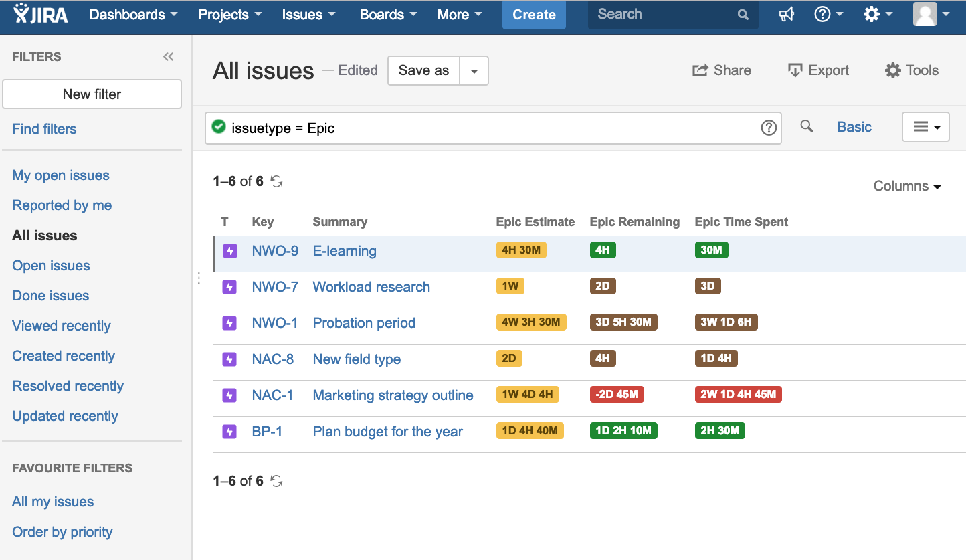Open the administration gear menu
The image size is (966, 560).
click(x=878, y=15)
